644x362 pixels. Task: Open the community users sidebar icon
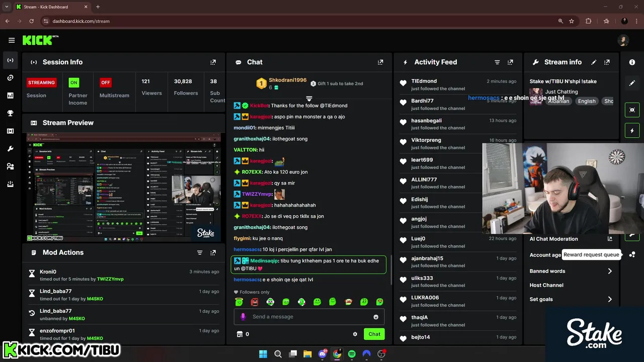point(10,166)
